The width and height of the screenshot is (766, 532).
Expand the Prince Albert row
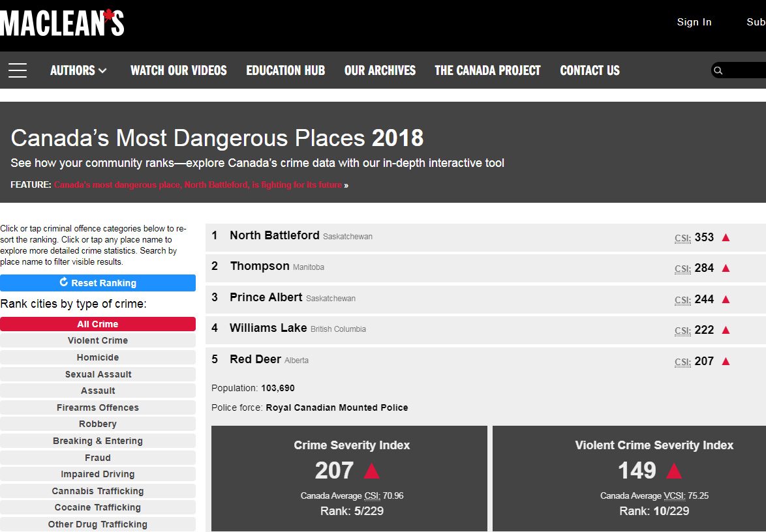[485, 299]
